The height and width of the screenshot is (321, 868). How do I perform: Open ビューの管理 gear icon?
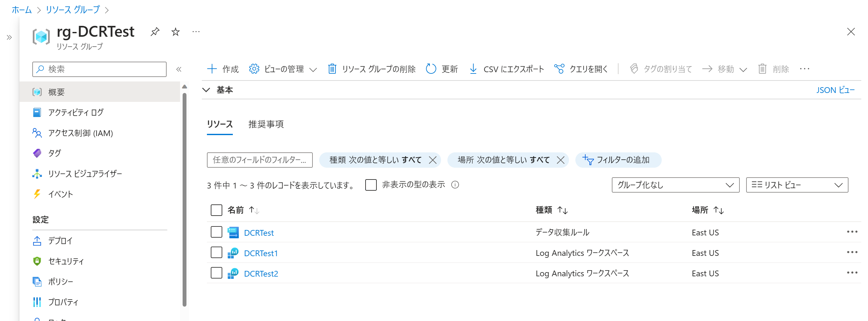point(254,69)
